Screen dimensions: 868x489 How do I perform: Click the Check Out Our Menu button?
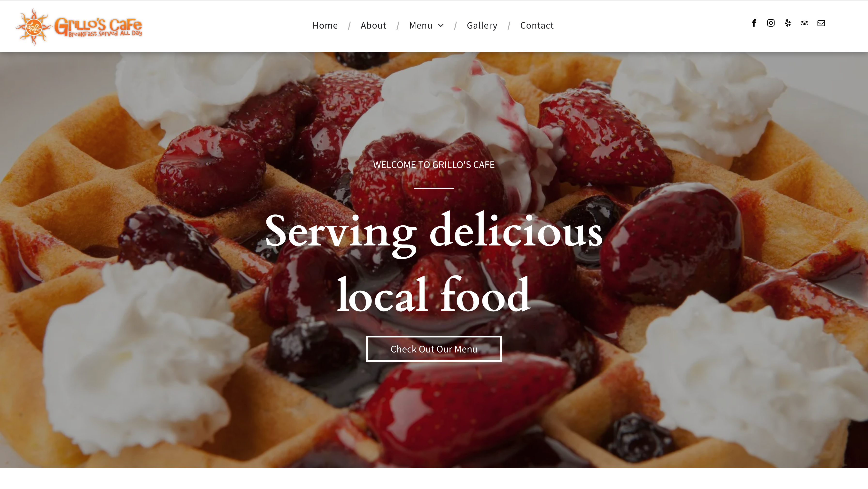[x=434, y=349]
